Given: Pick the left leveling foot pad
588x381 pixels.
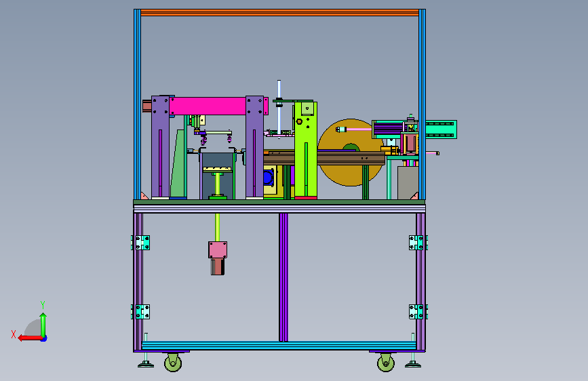Looking at the screenshot, I should [146, 364].
